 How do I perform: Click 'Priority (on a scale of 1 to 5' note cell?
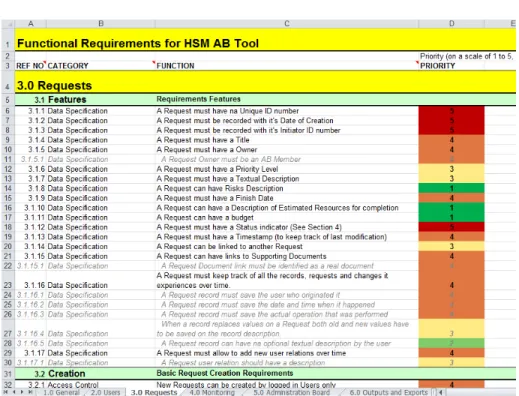(x=467, y=56)
